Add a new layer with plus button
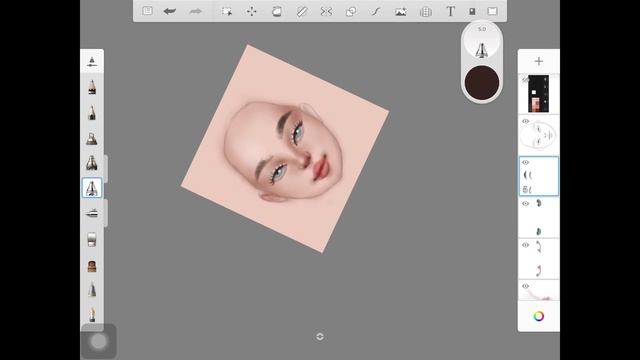The image size is (640, 360). coord(539,61)
